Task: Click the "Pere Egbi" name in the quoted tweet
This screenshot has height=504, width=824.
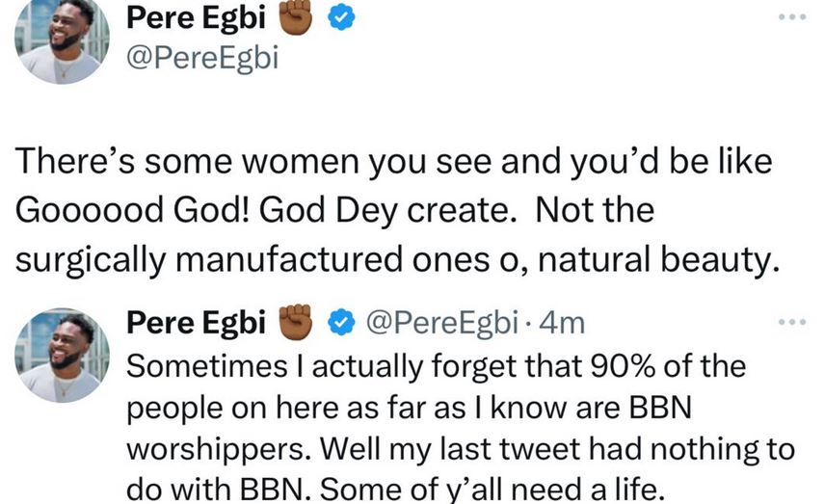Action: coord(199,324)
